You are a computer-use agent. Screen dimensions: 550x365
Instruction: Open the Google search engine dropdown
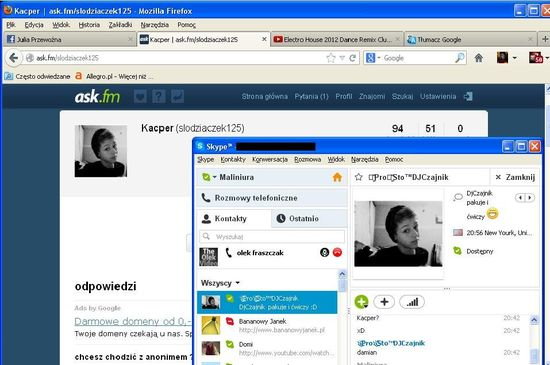[373, 58]
